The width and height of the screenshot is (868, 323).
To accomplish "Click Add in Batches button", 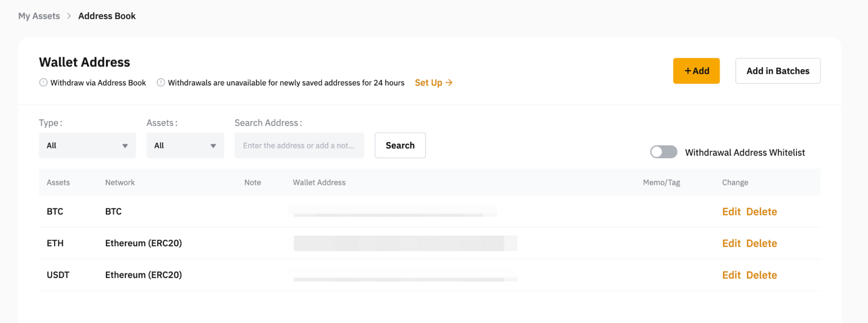I will [777, 71].
